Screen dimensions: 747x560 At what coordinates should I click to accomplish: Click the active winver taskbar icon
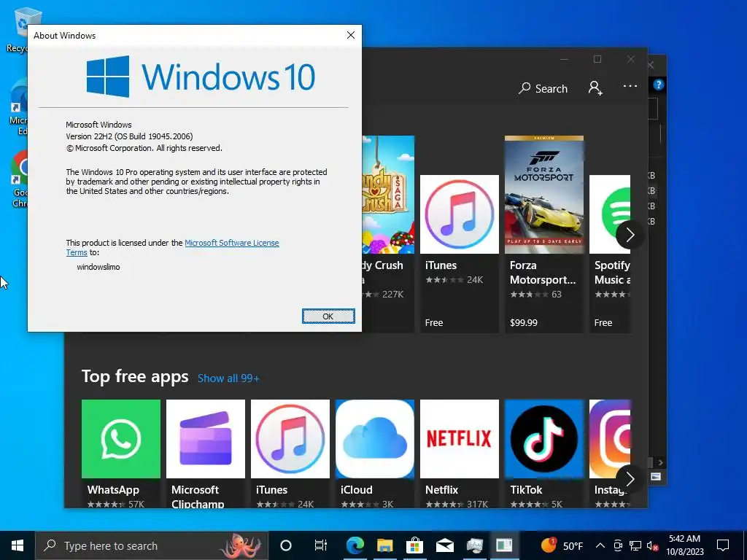click(505, 545)
